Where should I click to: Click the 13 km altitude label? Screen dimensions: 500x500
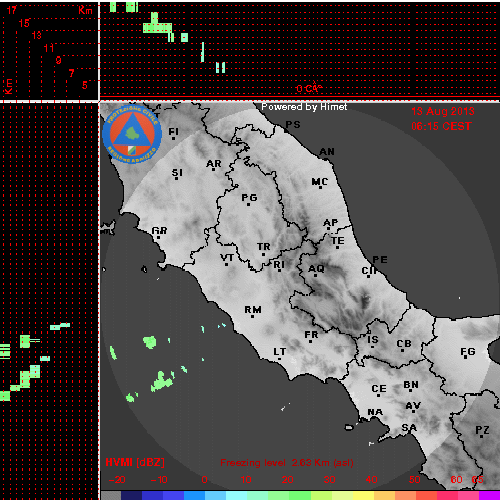coord(37,35)
